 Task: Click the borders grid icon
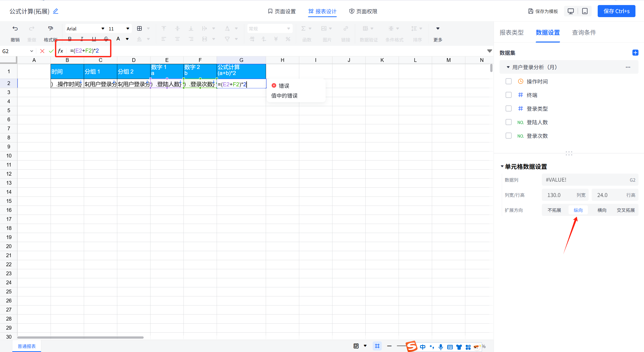click(139, 29)
